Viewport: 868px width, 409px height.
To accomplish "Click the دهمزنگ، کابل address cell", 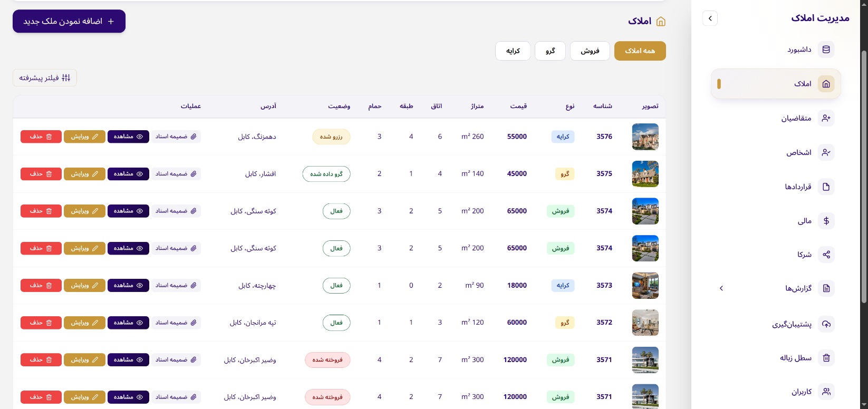I will (257, 137).
